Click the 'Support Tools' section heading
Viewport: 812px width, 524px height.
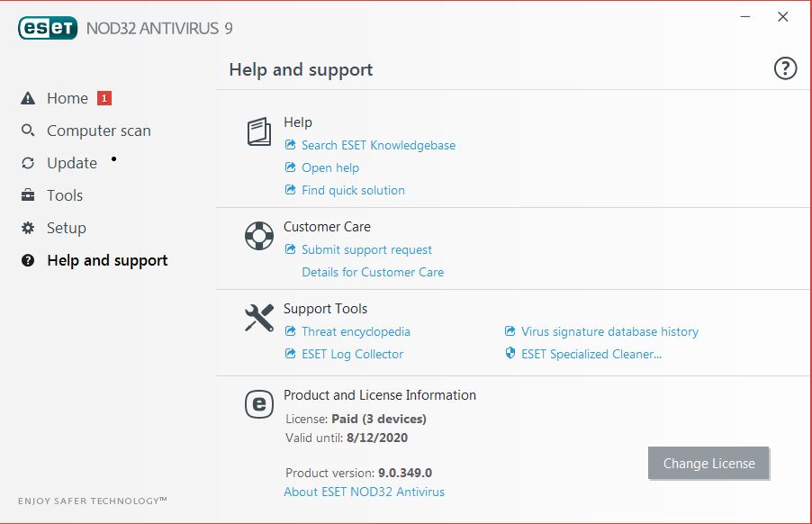click(x=325, y=309)
